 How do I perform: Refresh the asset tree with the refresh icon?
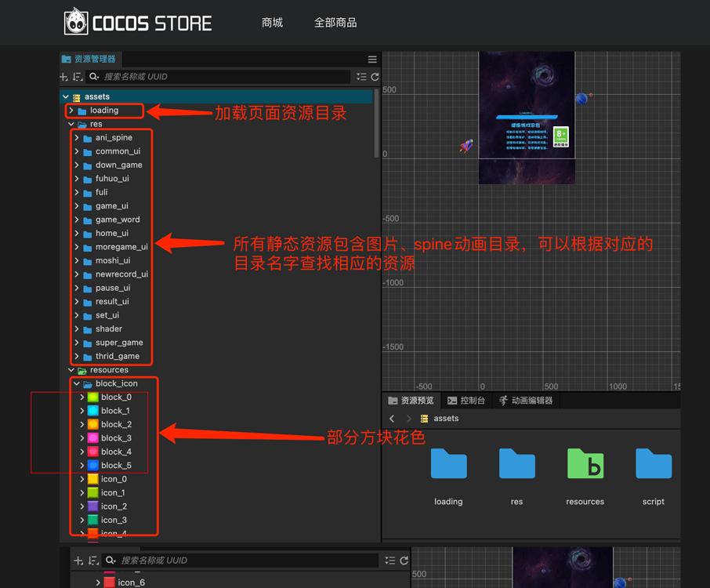(375, 77)
